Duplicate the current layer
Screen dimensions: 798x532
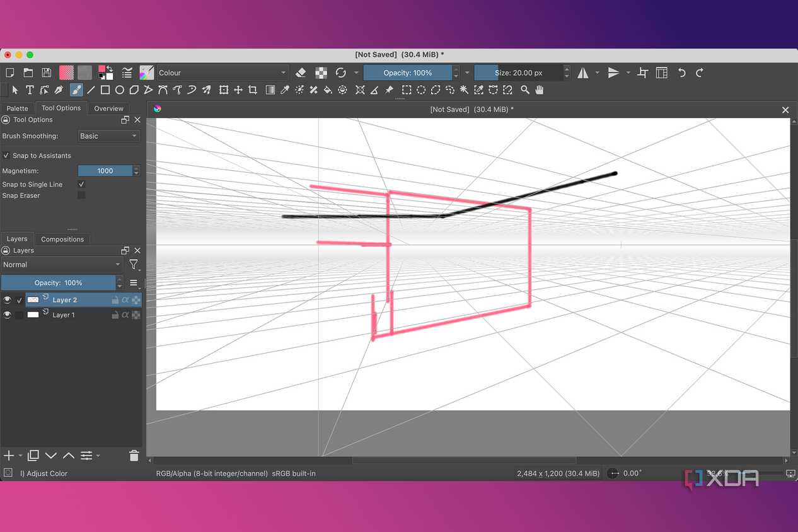33,456
